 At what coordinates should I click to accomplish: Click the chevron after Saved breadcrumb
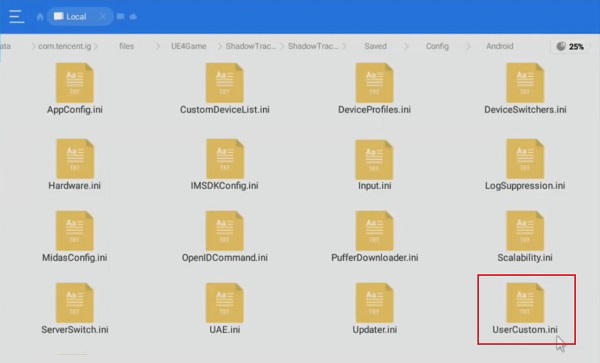click(x=406, y=46)
